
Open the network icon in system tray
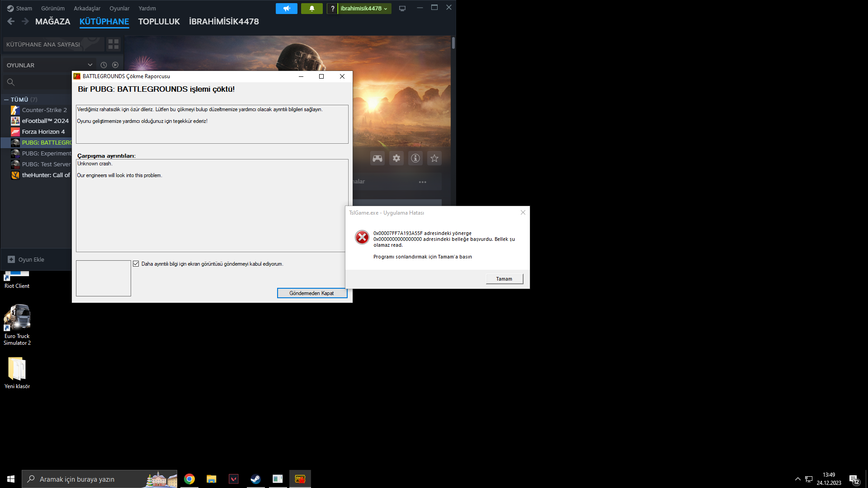(x=809, y=479)
